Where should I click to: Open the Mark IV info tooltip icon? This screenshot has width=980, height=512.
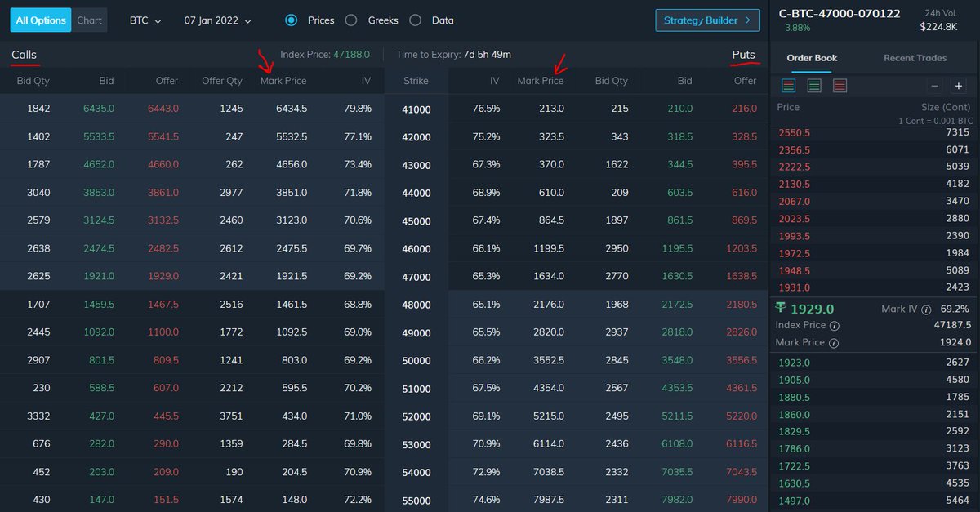coord(925,309)
